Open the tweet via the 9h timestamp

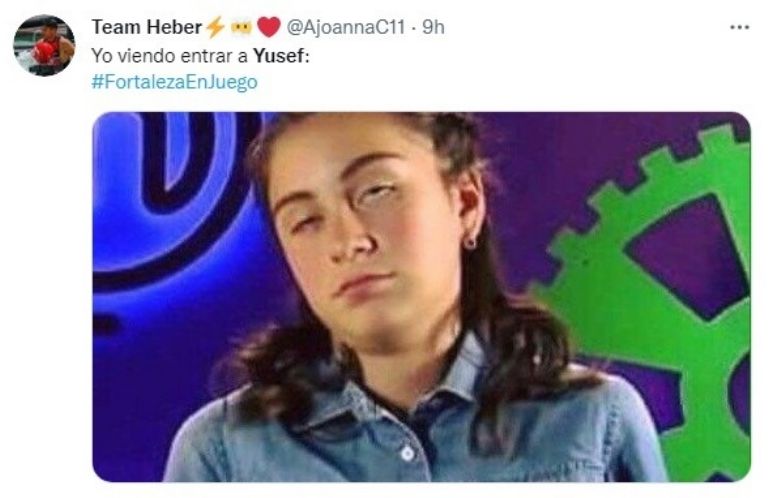[x=433, y=27]
